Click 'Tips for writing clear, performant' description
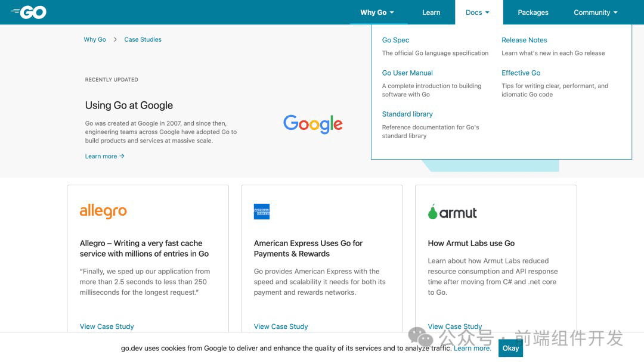The image size is (644, 364). pos(555,90)
